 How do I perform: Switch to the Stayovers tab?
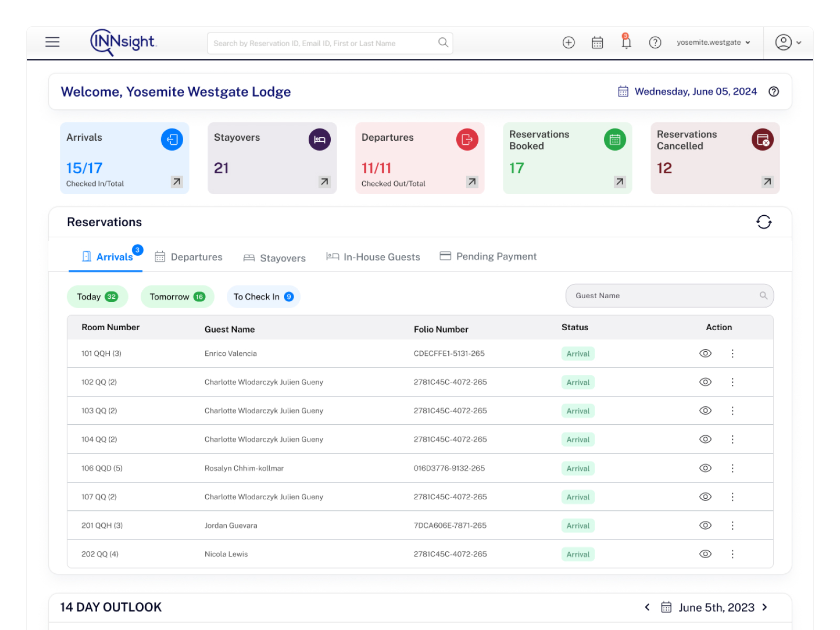coord(274,258)
